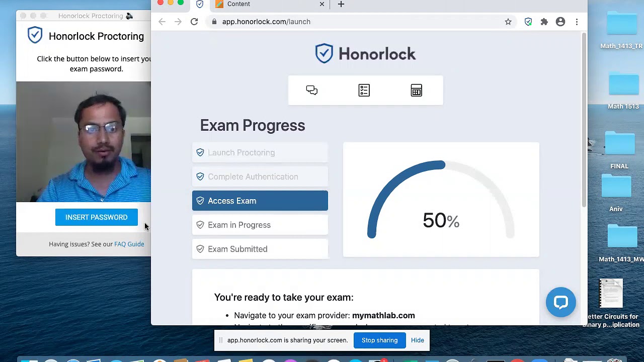Open the blue live chat support bubble
644x362 pixels.
pos(560,302)
